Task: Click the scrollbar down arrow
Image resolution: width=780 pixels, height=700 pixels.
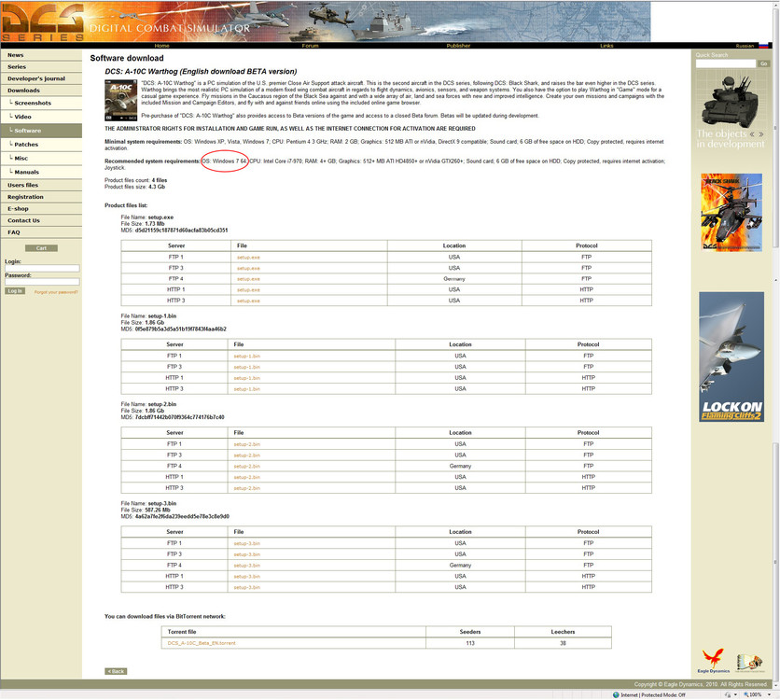Action: click(x=775, y=686)
